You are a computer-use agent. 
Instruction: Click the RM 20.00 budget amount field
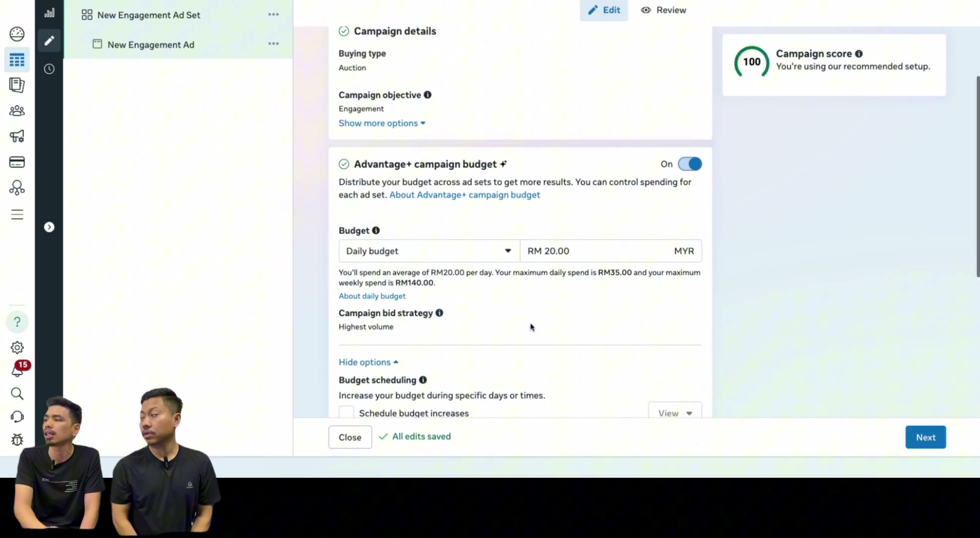coord(611,251)
